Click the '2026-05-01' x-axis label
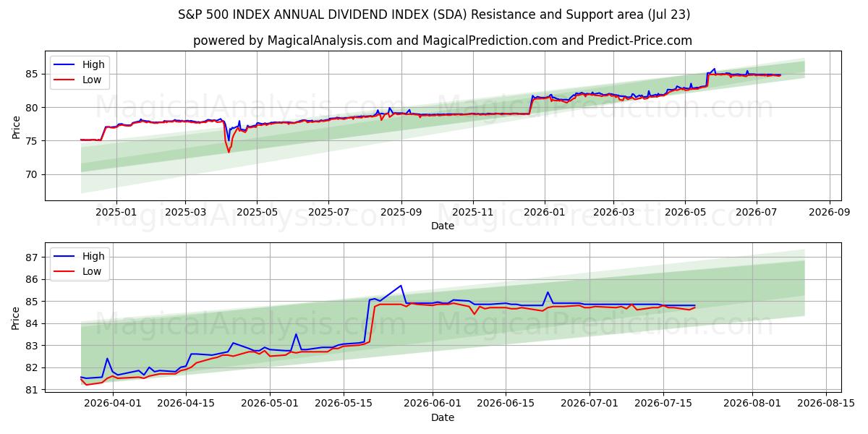Screen dimensions: 868x434 coord(270,404)
